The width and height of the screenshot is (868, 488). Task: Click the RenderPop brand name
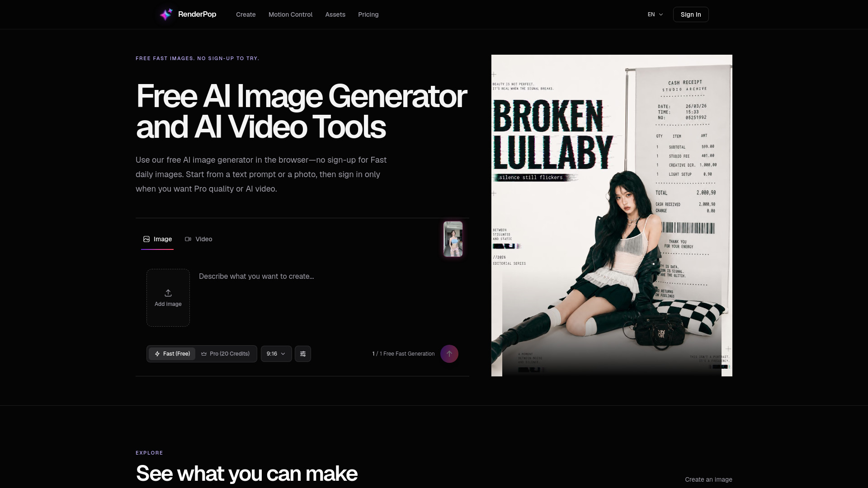197,14
